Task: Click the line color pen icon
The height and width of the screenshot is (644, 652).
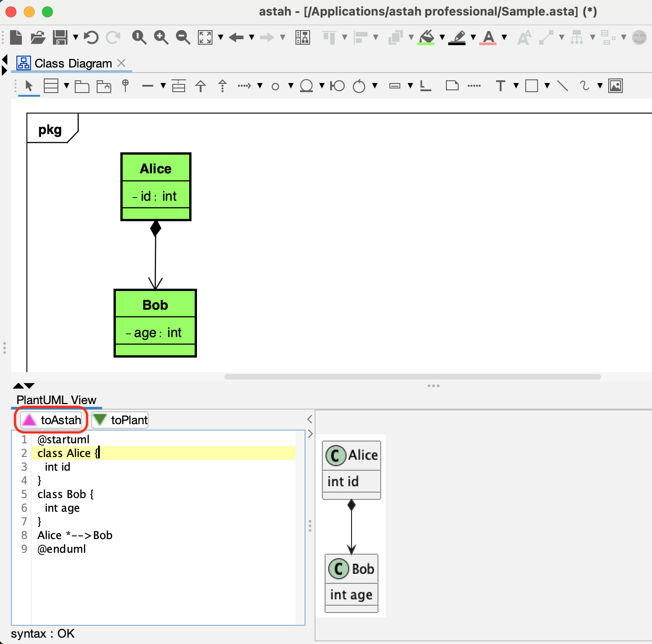Action: 457,37
